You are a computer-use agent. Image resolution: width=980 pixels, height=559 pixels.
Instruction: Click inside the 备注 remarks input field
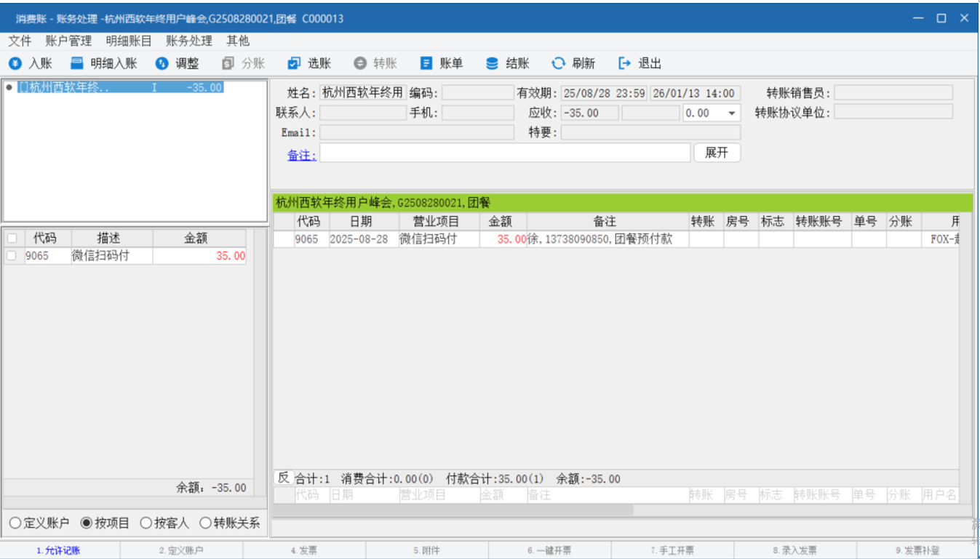click(x=504, y=153)
